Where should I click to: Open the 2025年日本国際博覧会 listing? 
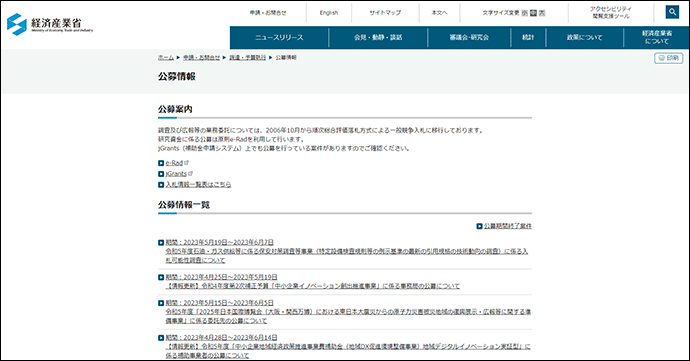pos(348,312)
